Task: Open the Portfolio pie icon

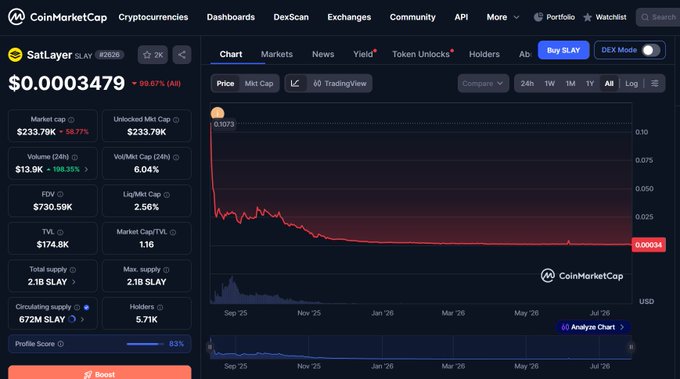Action: pos(538,17)
